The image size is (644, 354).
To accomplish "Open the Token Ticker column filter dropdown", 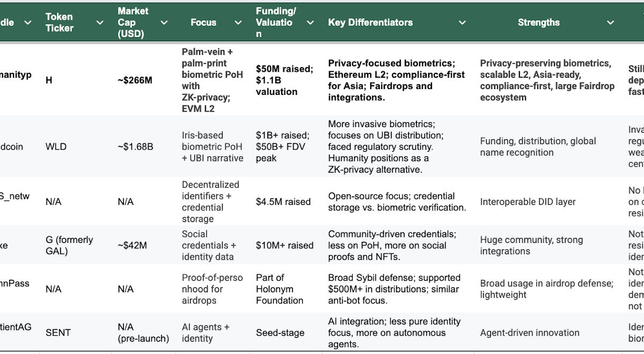I will (100, 23).
